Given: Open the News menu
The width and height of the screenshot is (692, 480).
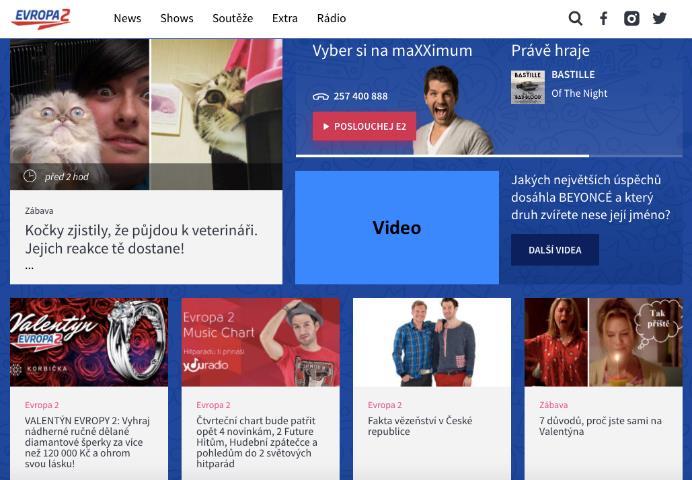Looking at the screenshot, I should [x=127, y=18].
